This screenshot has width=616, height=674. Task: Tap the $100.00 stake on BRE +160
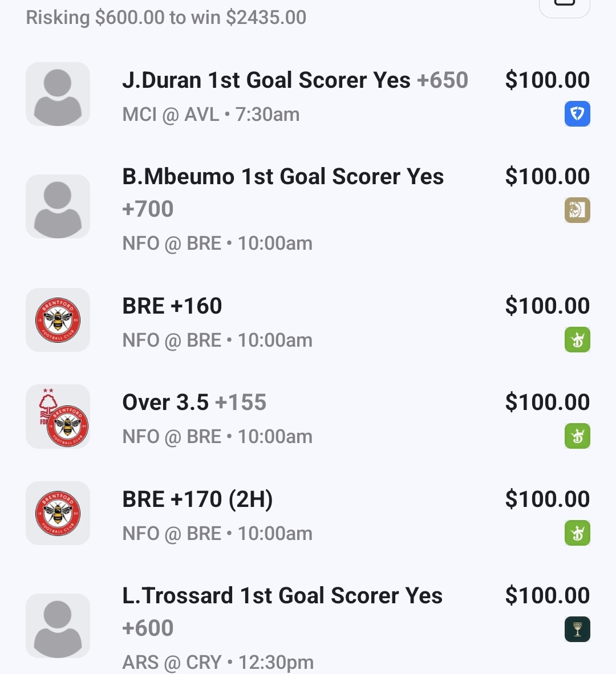(x=547, y=306)
